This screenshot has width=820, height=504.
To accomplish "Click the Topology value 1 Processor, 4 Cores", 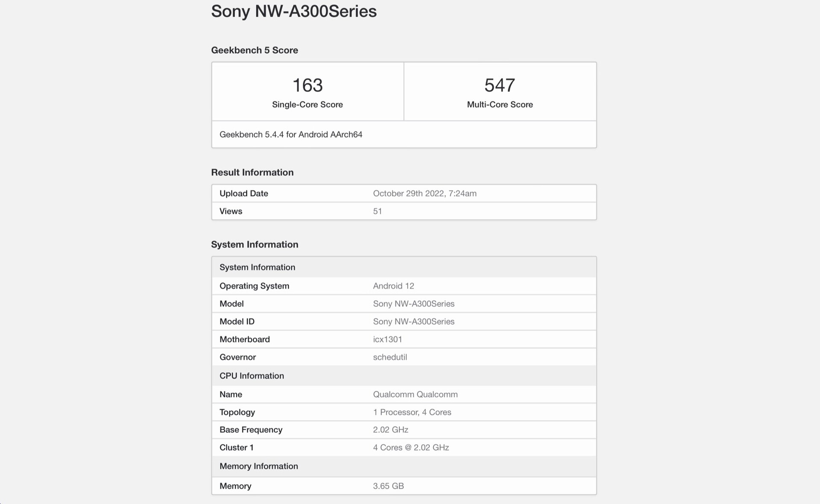I will tap(412, 412).
